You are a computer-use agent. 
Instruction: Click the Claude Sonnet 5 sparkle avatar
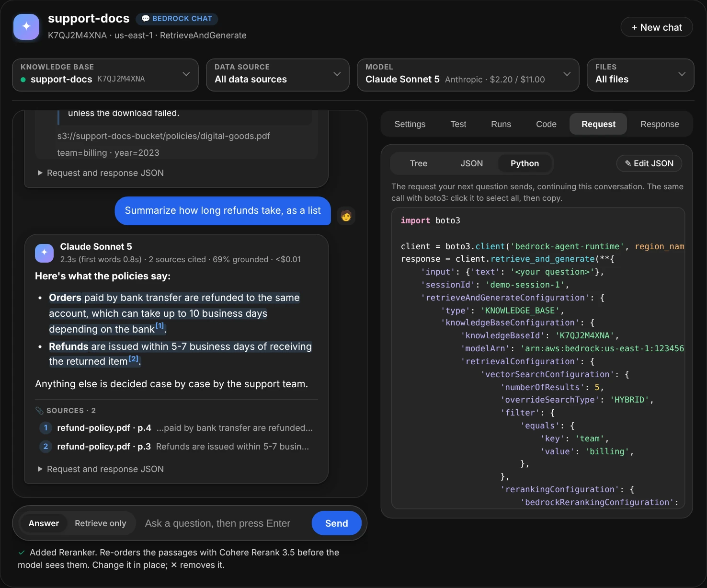tap(44, 253)
